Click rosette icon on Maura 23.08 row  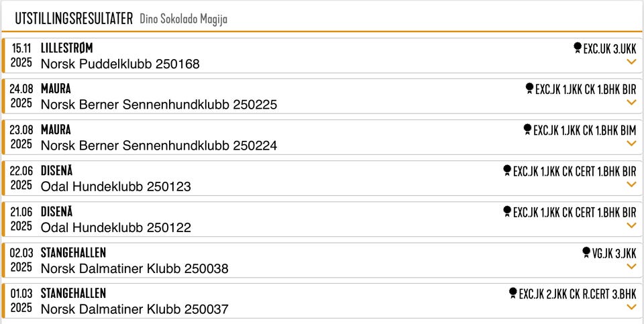click(527, 129)
